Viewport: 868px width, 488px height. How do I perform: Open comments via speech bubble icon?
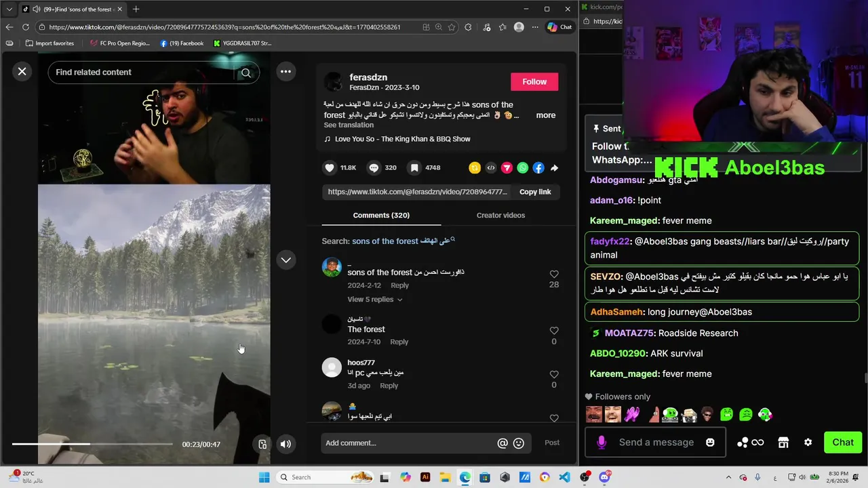pyautogui.click(x=374, y=167)
